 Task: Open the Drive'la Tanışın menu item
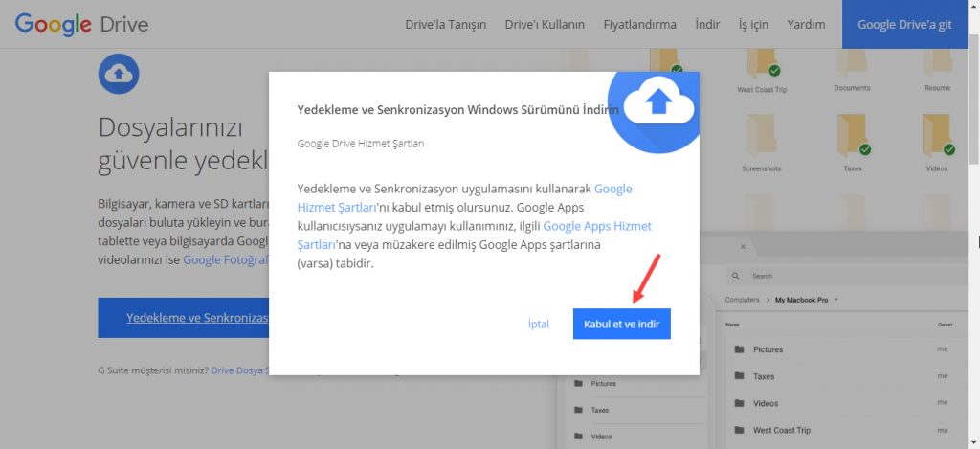(446, 24)
